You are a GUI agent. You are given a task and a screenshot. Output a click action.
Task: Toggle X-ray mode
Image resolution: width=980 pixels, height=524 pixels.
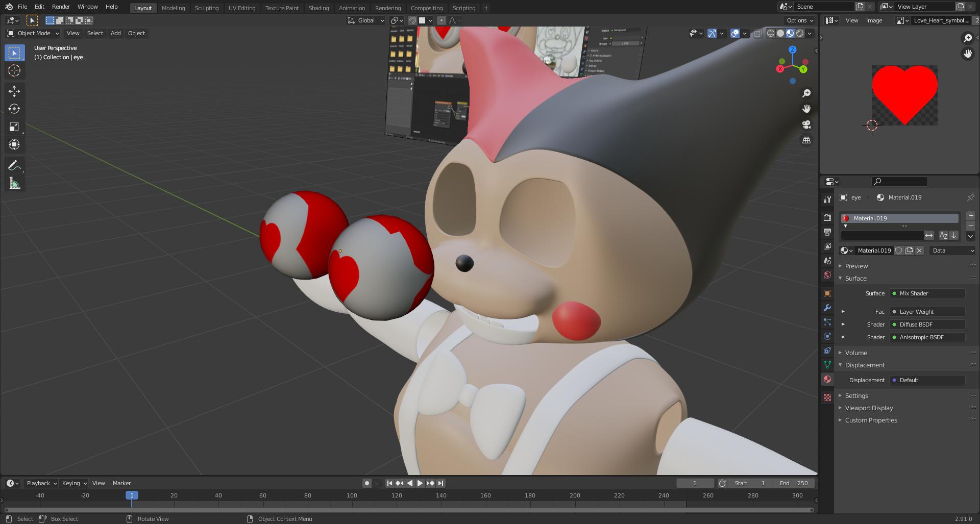758,33
